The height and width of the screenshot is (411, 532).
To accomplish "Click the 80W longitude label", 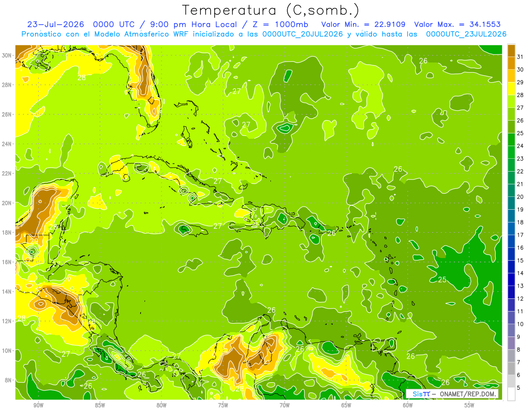I will pos(161,406).
